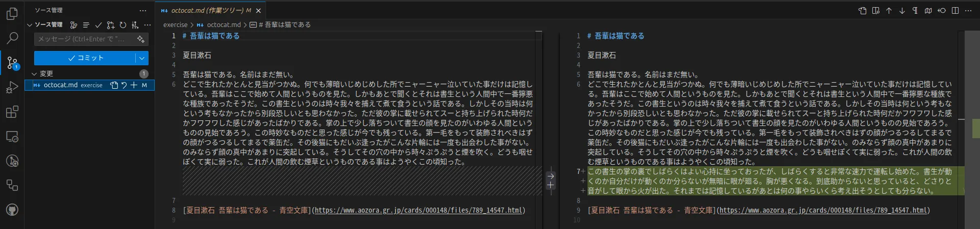Discard changes for octocat.md
The image size is (980, 229).
(124, 85)
